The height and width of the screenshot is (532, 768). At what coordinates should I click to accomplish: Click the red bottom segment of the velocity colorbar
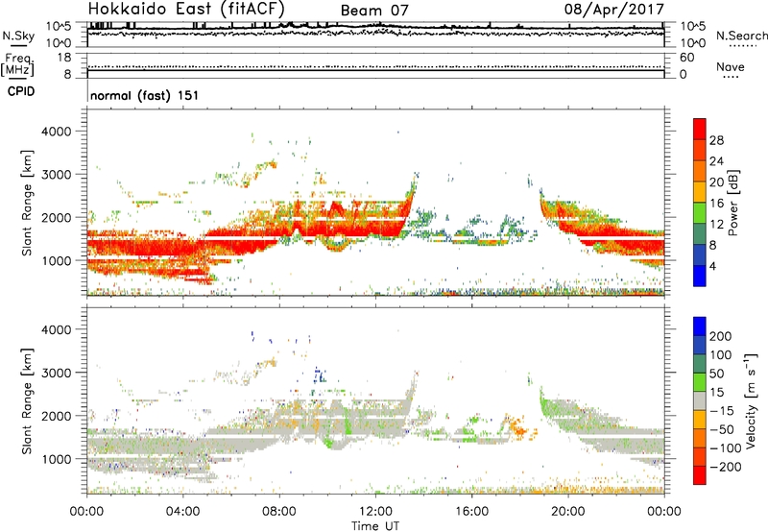tap(700, 475)
